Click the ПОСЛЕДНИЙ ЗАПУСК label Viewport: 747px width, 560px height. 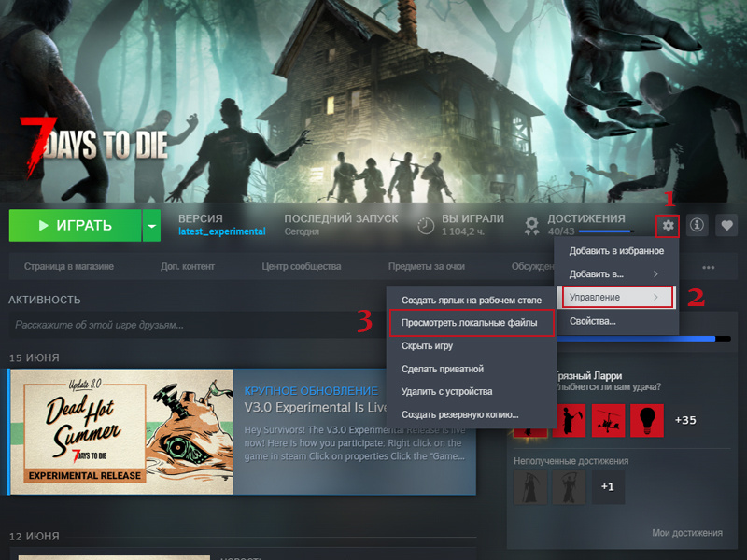(x=341, y=218)
